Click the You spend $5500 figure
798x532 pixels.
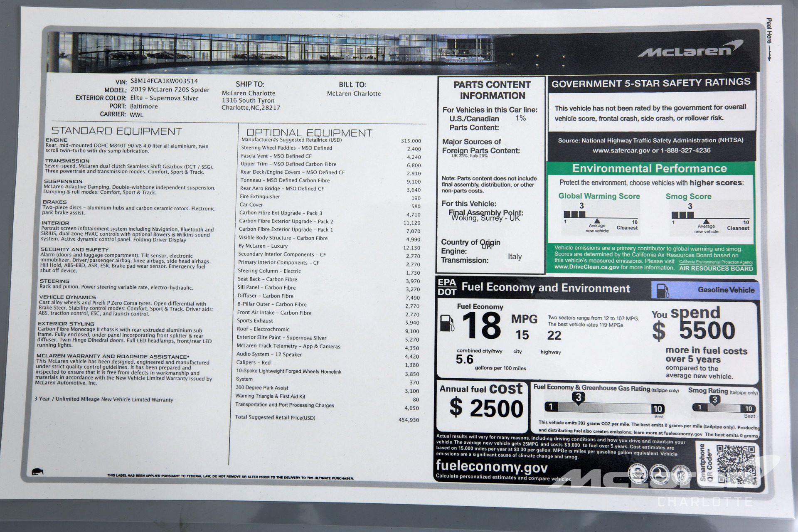pyautogui.click(x=693, y=331)
